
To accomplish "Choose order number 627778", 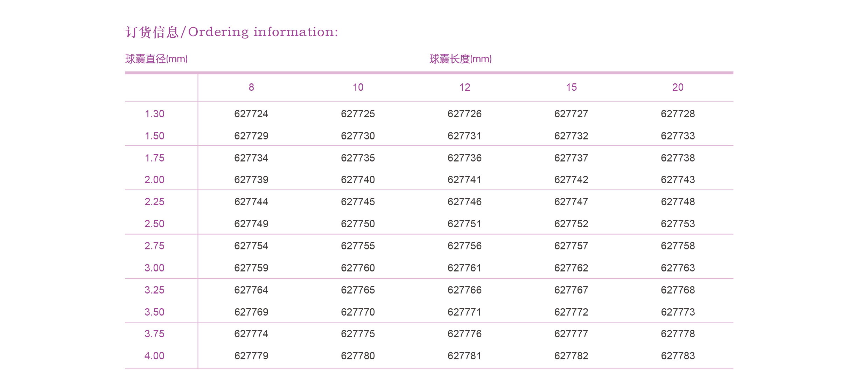I will pyautogui.click(x=678, y=334).
